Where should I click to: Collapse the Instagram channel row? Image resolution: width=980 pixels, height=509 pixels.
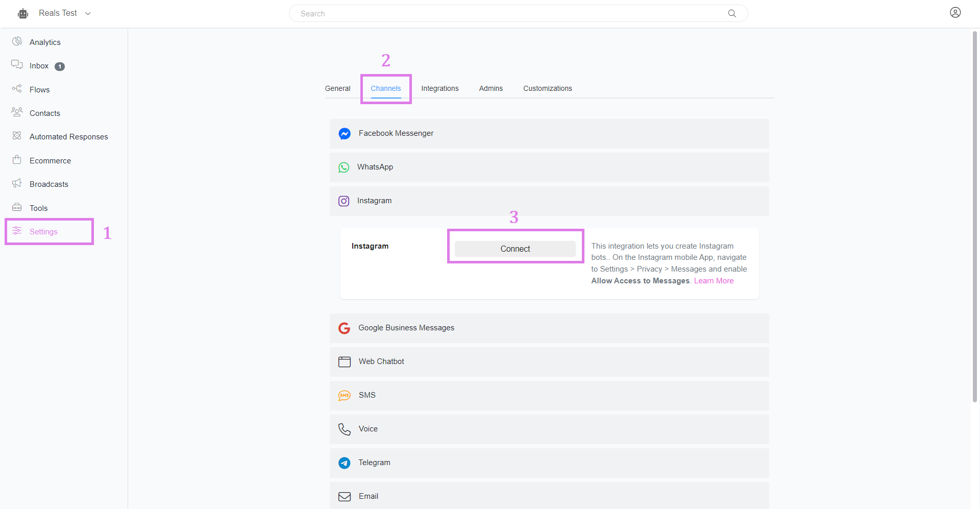[549, 201]
